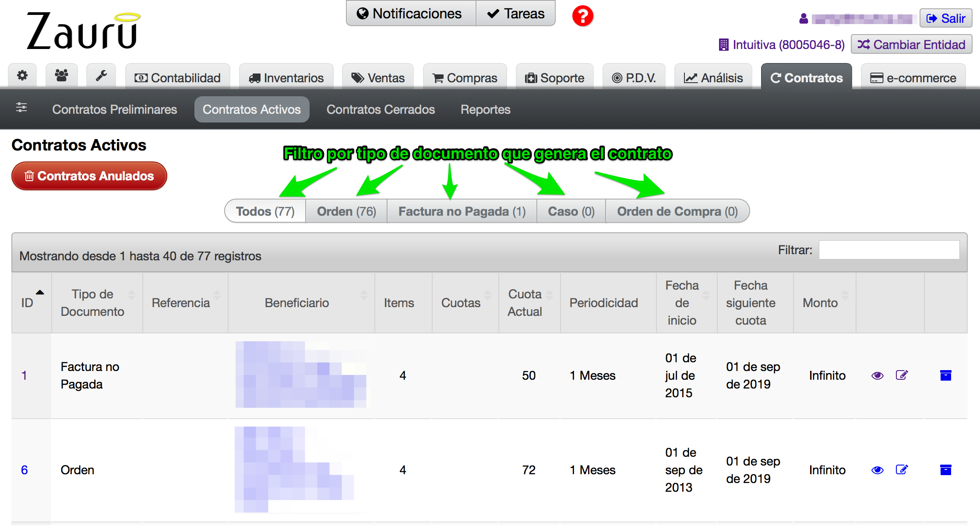Open the Análisis tab
980x525 pixels.
click(x=713, y=77)
